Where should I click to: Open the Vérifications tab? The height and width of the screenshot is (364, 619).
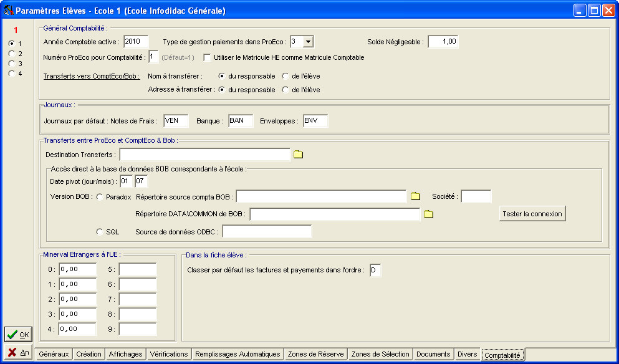pos(169,354)
